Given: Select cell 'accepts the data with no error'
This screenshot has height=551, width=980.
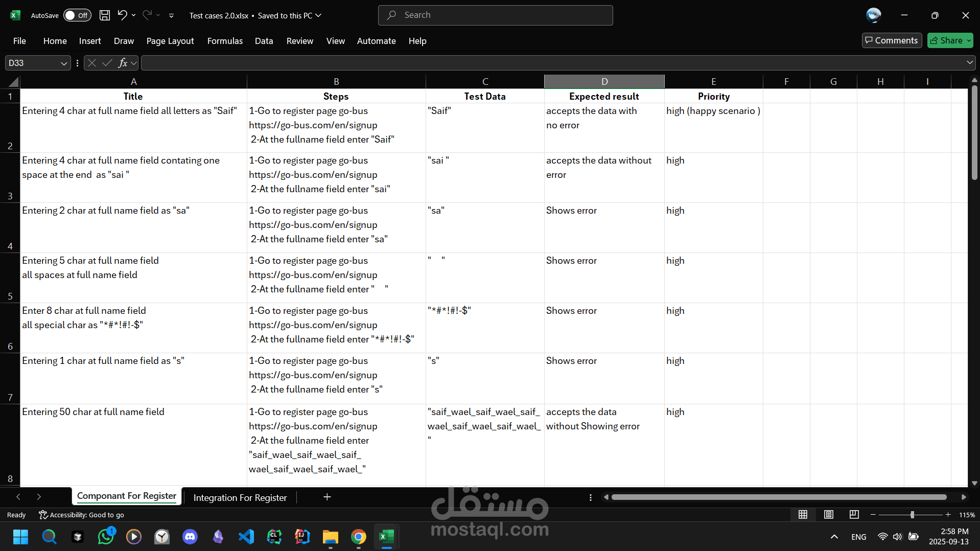Looking at the screenshot, I should click(604, 128).
